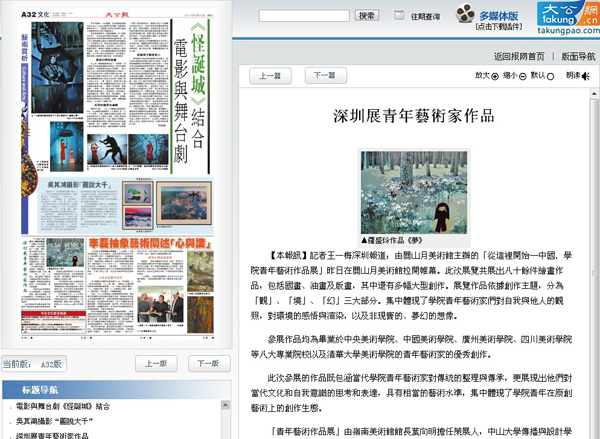The width and height of the screenshot is (600, 439).
Task: Click the wolf silhouette photo on the page
Action: coord(107,149)
